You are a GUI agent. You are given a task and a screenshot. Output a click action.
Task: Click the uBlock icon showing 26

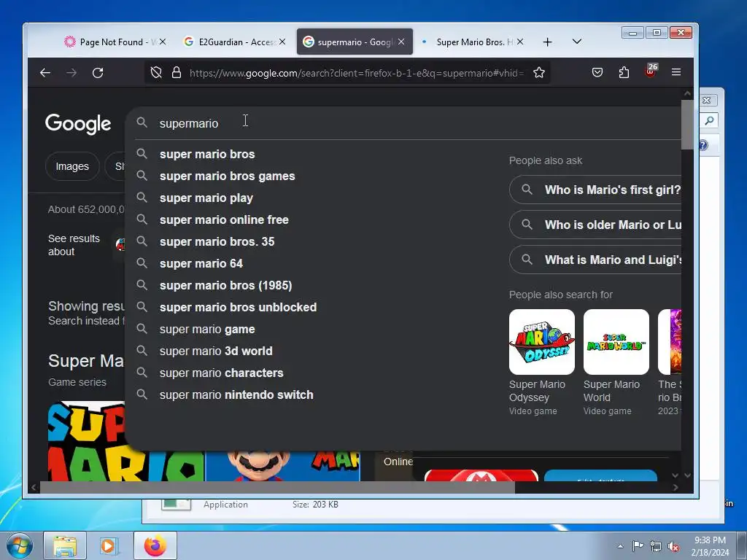[650, 71]
